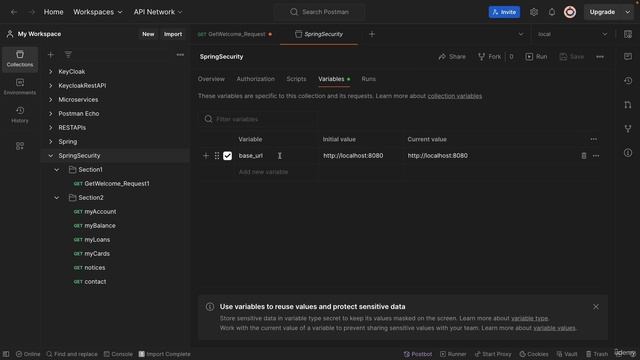Viewport: 640px width, 360px height.
Task: Open the Workspaces dropdown
Action: pyautogui.click(x=98, y=12)
